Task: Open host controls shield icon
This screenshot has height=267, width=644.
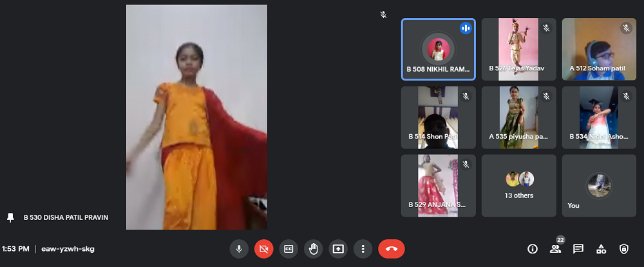Action: (623, 248)
